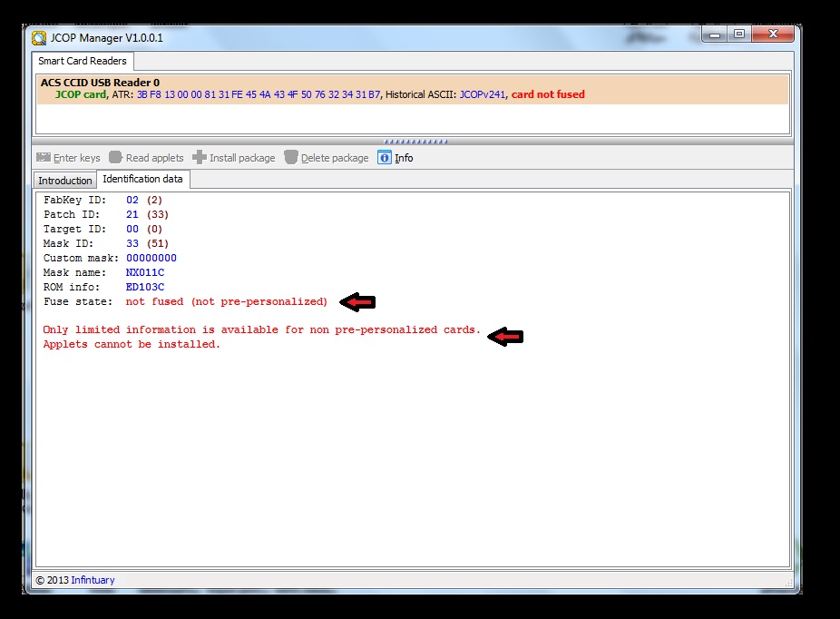
Task: Click the JCOPv241 historical ASCII value
Action: coord(482,94)
